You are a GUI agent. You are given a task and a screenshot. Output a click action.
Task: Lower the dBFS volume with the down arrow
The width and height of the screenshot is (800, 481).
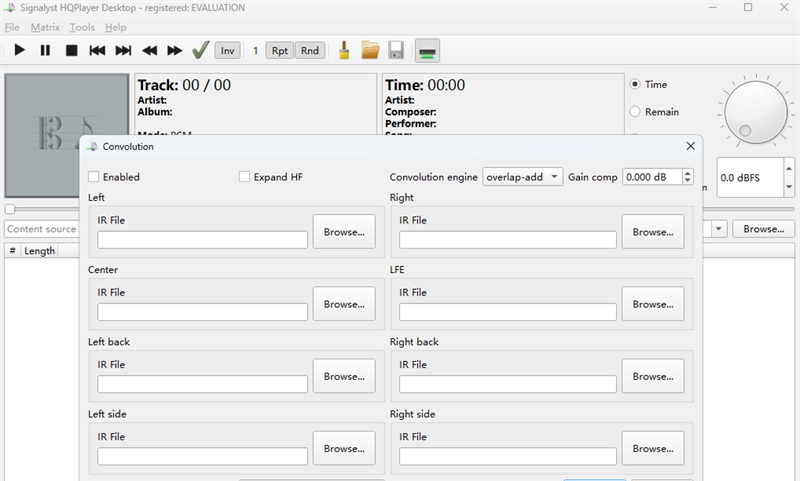(x=789, y=187)
